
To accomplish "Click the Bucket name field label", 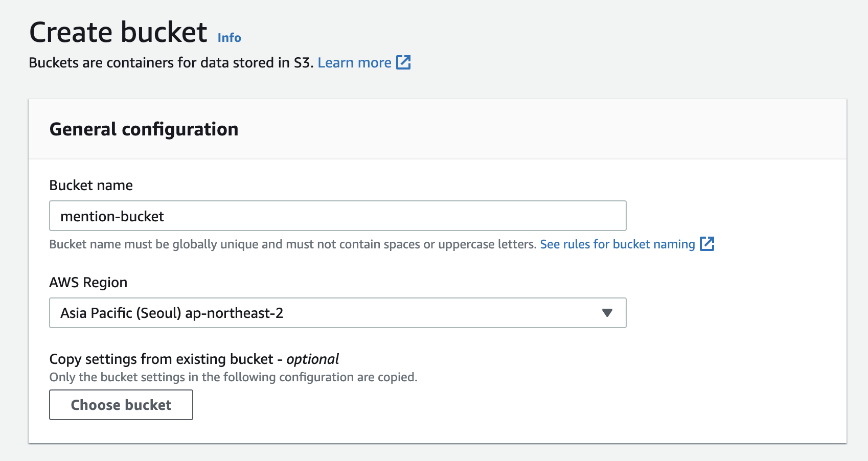I will pyautogui.click(x=91, y=185).
